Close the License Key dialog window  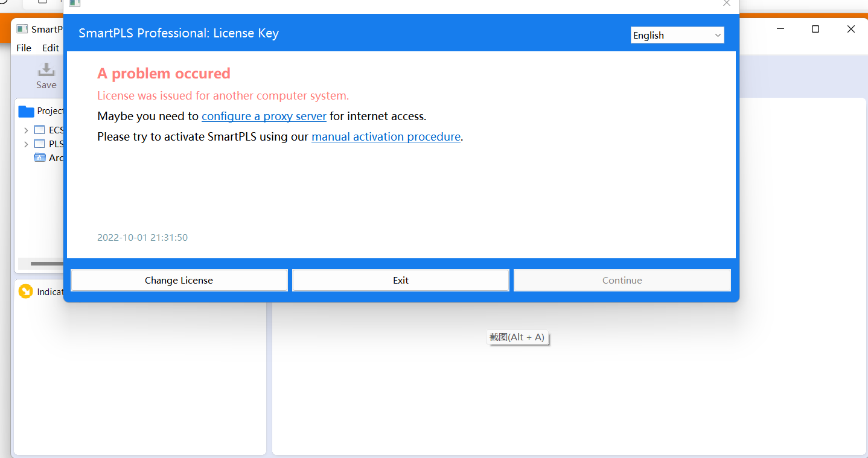pos(727,3)
